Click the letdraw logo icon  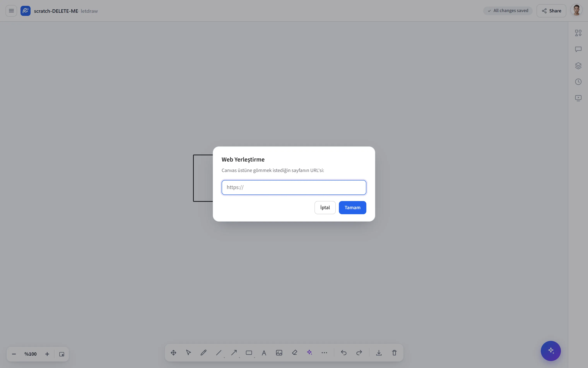[x=26, y=11]
